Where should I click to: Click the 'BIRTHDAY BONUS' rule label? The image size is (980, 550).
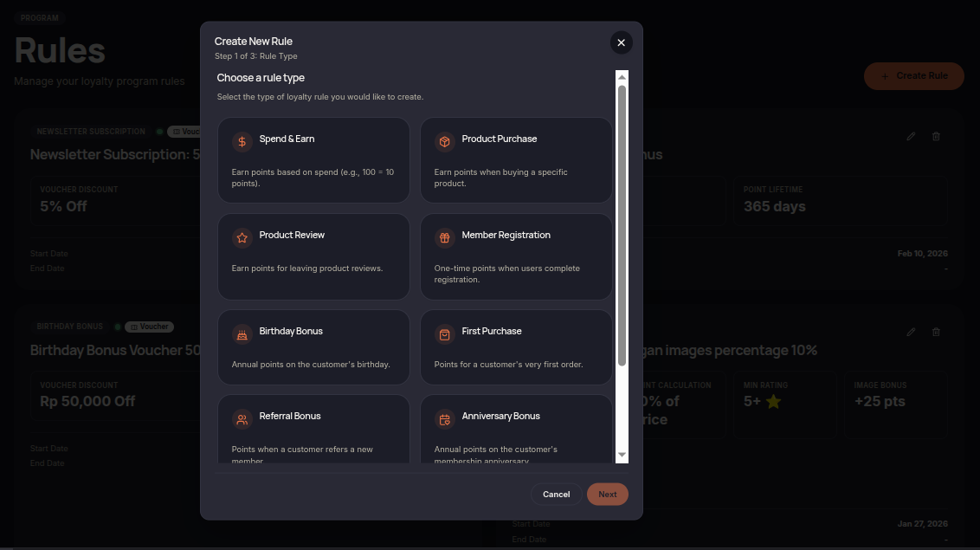[69, 327]
